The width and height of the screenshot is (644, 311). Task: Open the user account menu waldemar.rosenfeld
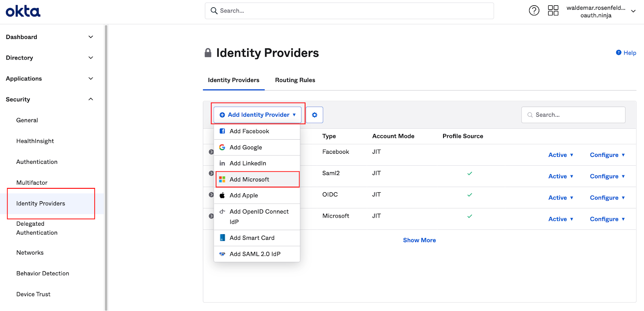click(x=601, y=11)
